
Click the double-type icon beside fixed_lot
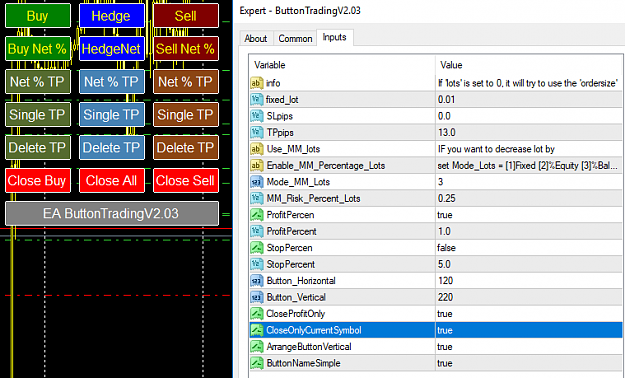(x=257, y=99)
